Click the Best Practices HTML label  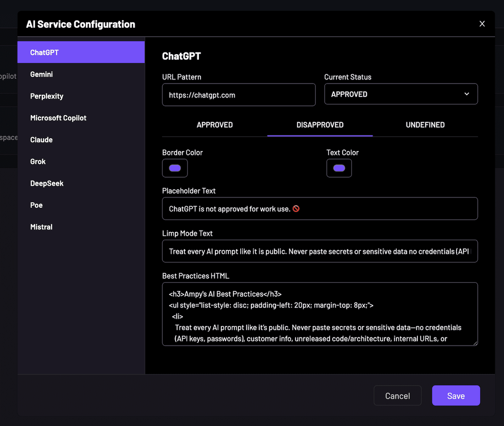(x=196, y=276)
